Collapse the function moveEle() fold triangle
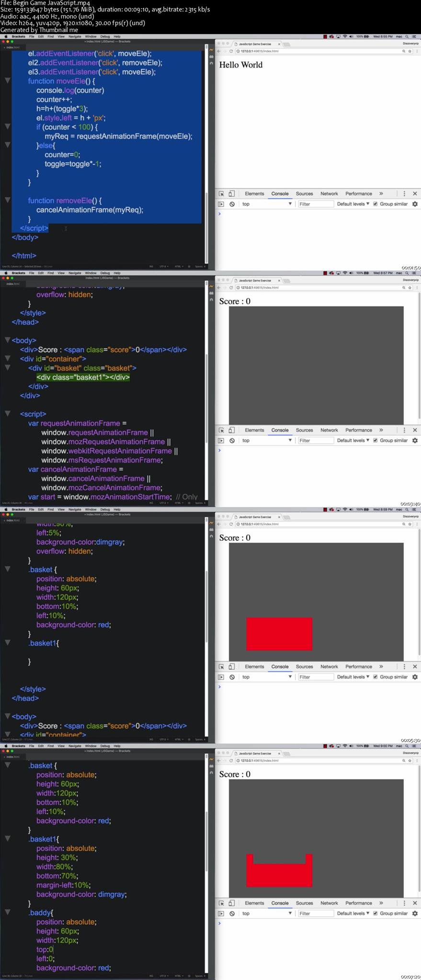 [x=7, y=81]
